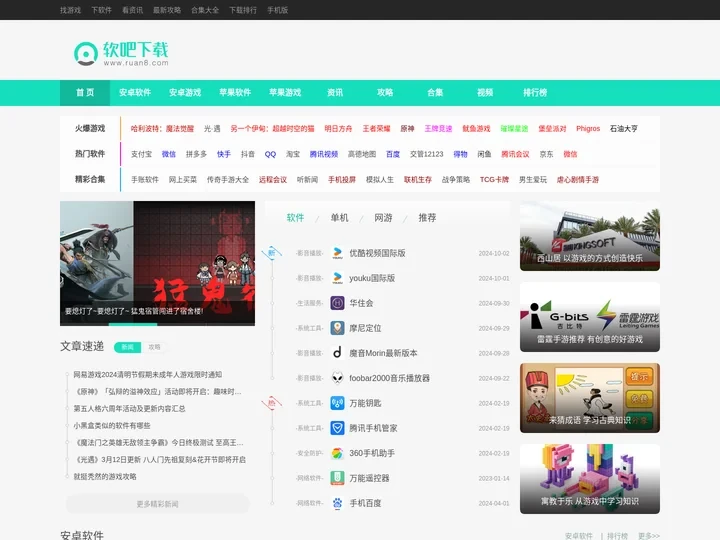Screen dimensions: 720x540
Task: Open the 王者荣耀 hot game link
Action: tap(376, 129)
